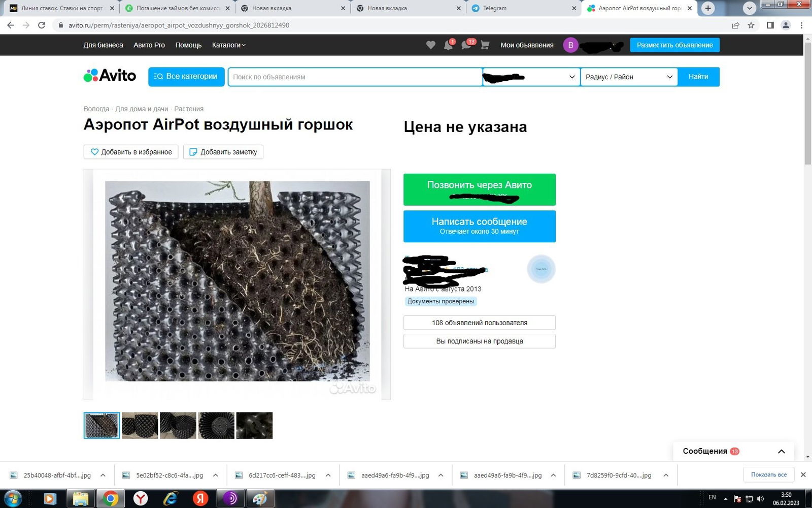The width and height of the screenshot is (812, 508).
Task: Open the Авито Pro menu item
Action: click(149, 45)
